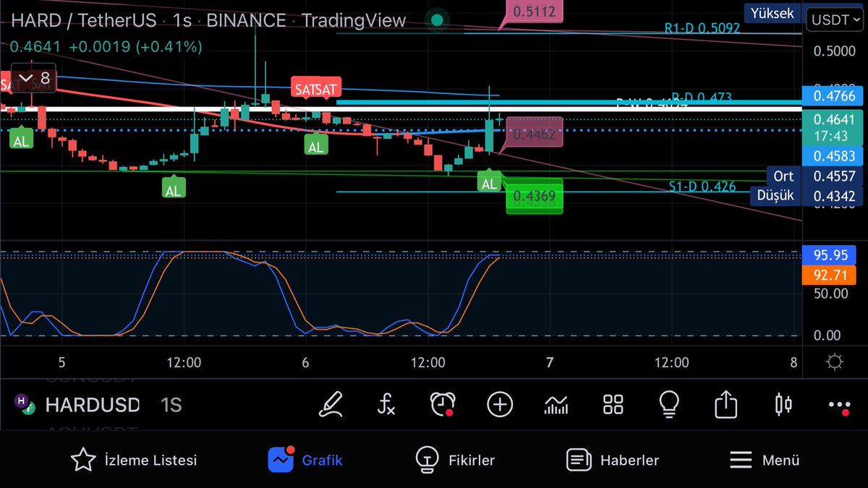Tap the date 5 on time axis
This screenshot has height=488, width=868.
tap(61, 361)
